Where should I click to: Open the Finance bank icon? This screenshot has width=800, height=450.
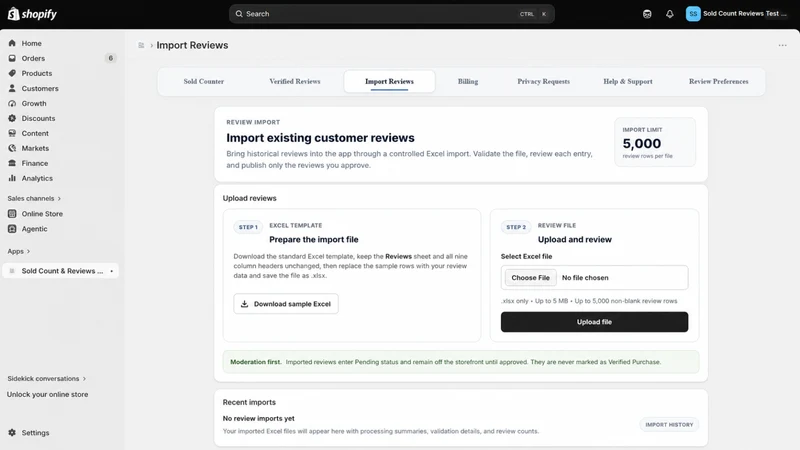tap(12, 163)
